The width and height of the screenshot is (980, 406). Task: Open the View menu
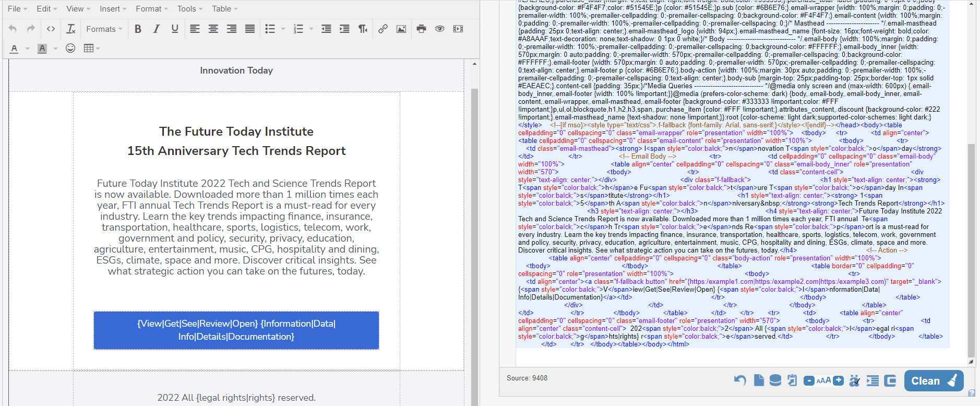pyautogui.click(x=78, y=8)
